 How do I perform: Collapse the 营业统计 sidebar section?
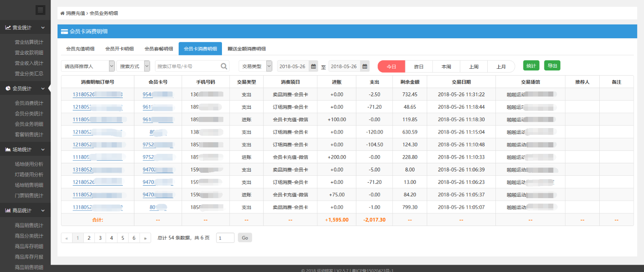click(x=43, y=28)
